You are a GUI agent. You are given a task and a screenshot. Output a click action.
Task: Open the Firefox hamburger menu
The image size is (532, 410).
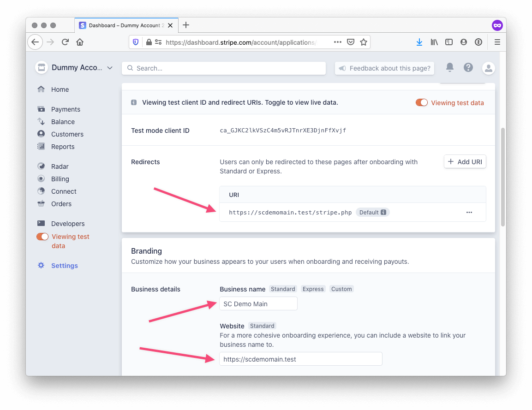pyautogui.click(x=497, y=42)
